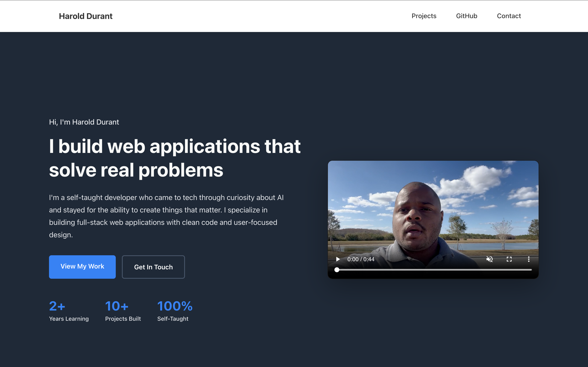Unmute the video audio
This screenshot has width=588, height=367.
click(x=489, y=259)
